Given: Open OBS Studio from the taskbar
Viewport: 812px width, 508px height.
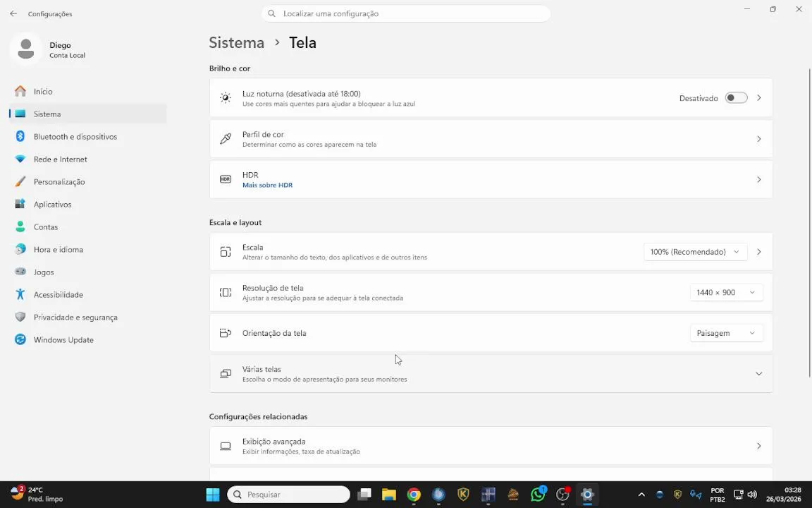Looking at the screenshot, I should click(563, 495).
